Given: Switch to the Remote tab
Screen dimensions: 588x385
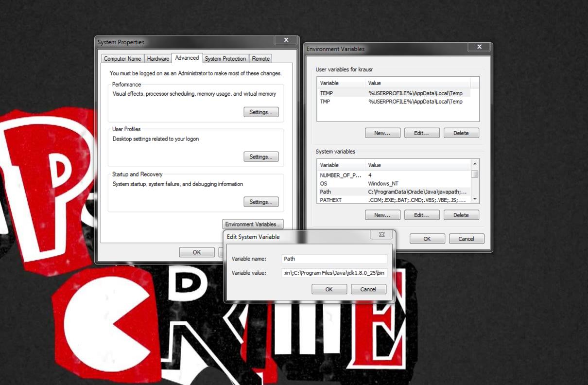Looking at the screenshot, I should pyautogui.click(x=260, y=58).
